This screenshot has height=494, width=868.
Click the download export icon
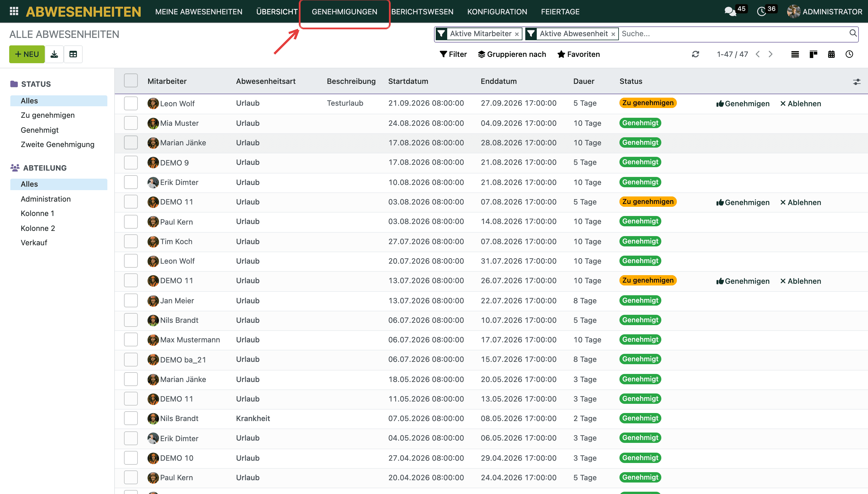click(54, 54)
